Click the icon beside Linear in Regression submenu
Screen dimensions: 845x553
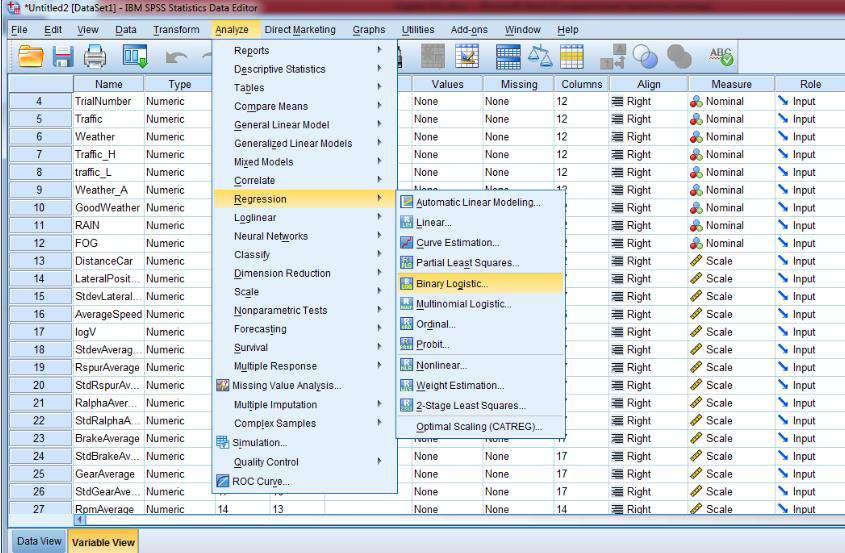pos(406,222)
